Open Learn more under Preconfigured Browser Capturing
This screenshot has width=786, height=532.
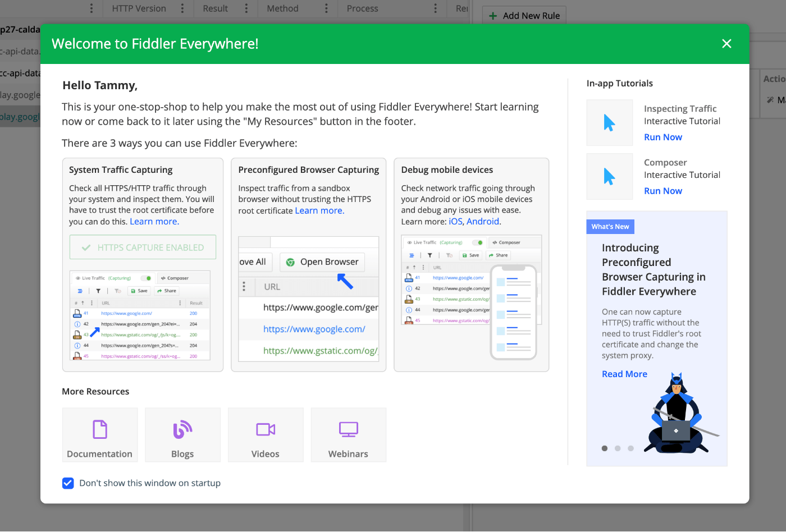tap(319, 210)
